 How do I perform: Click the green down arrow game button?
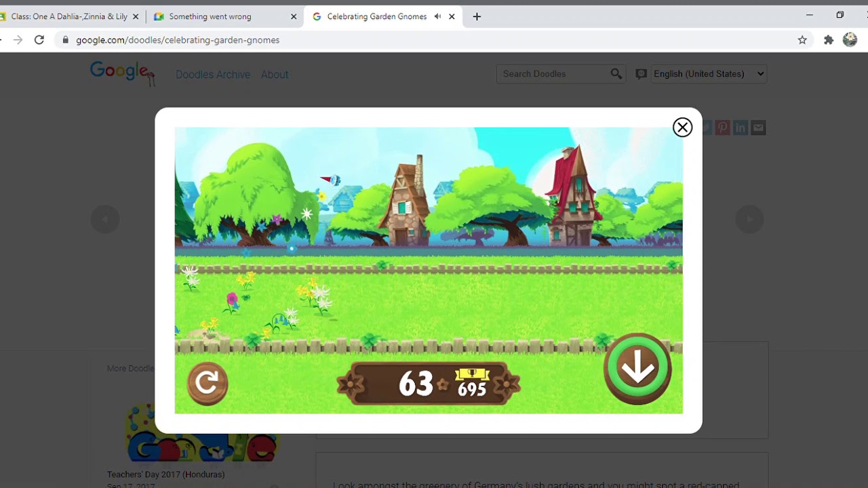(x=637, y=369)
